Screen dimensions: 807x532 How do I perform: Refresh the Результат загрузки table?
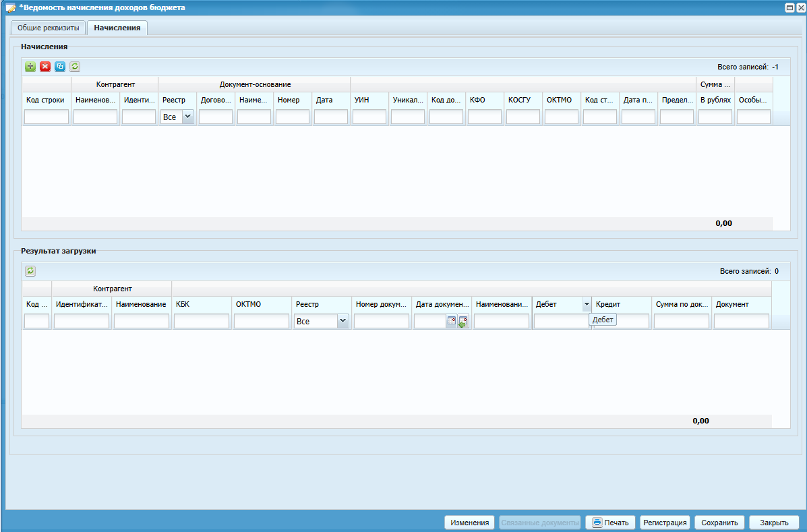30,271
